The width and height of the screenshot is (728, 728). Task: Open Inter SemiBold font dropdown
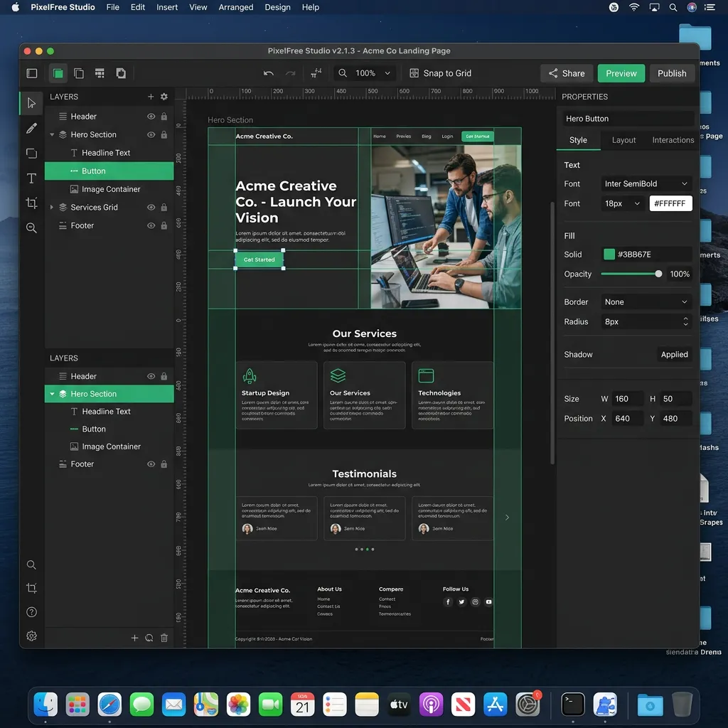click(x=646, y=184)
